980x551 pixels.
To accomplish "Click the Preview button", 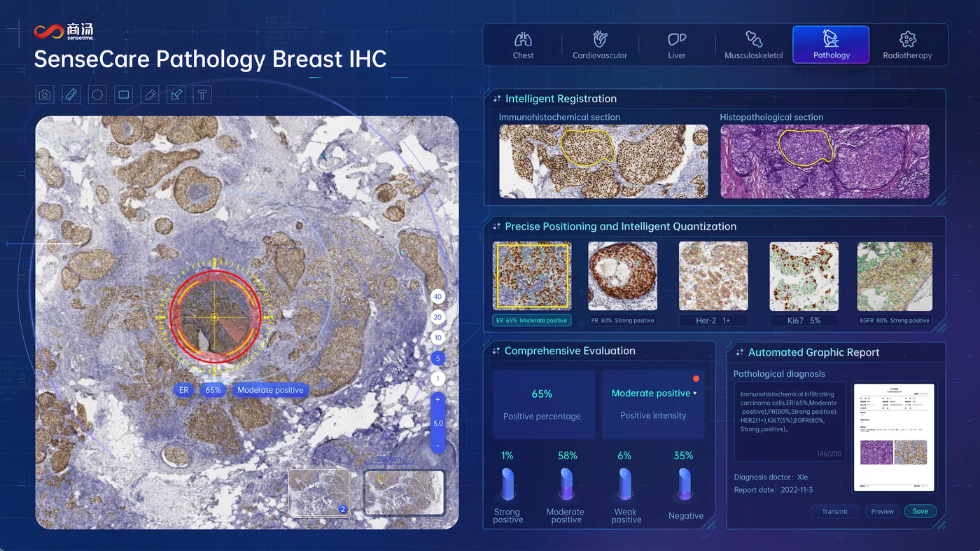I will click(882, 511).
